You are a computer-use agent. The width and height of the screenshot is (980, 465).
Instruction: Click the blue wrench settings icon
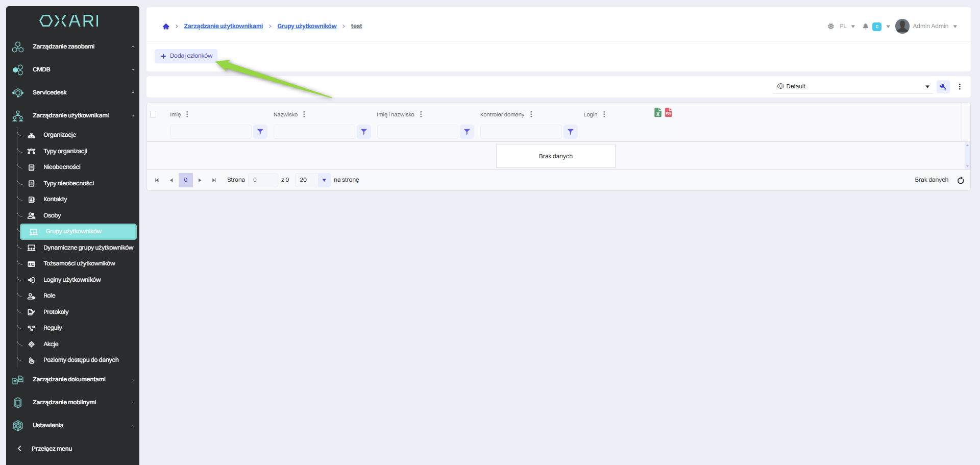943,87
